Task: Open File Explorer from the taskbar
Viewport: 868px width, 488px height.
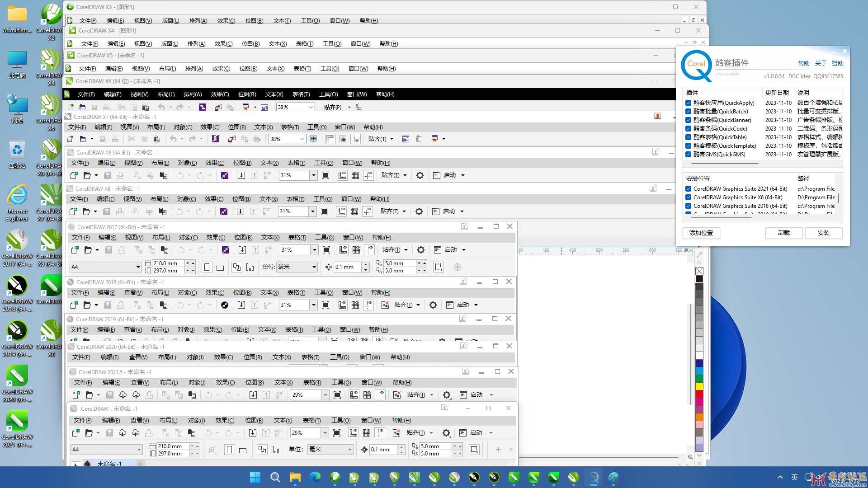Action: pos(295,477)
